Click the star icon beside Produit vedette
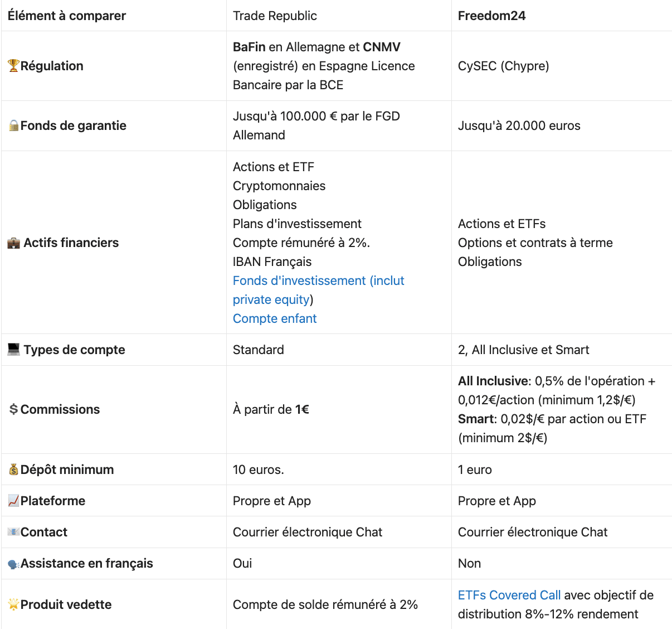The width and height of the screenshot is (672, 629). point(13,604)
